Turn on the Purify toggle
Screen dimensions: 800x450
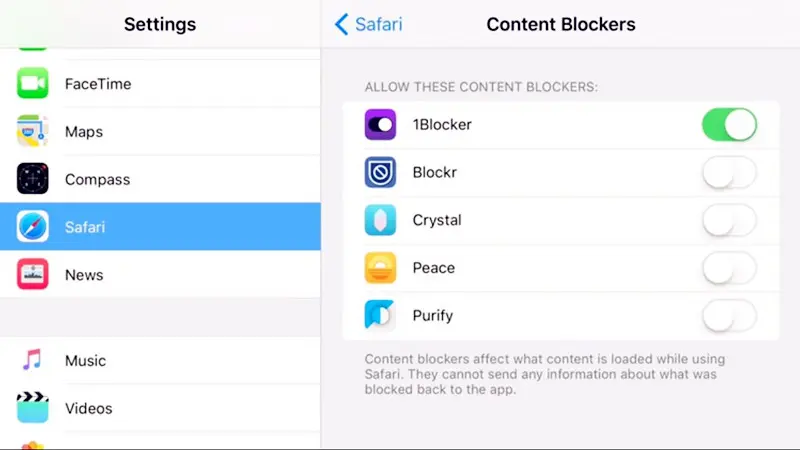pyautogui.click(x=729, y=316)
